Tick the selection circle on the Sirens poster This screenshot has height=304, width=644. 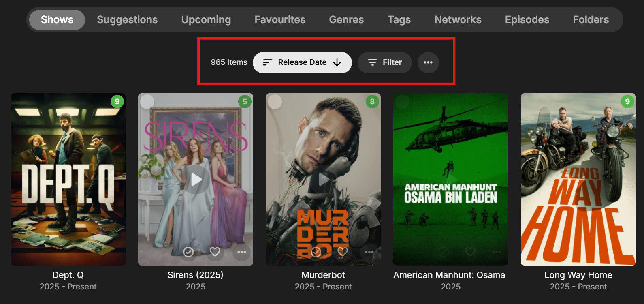coord(147,102)
